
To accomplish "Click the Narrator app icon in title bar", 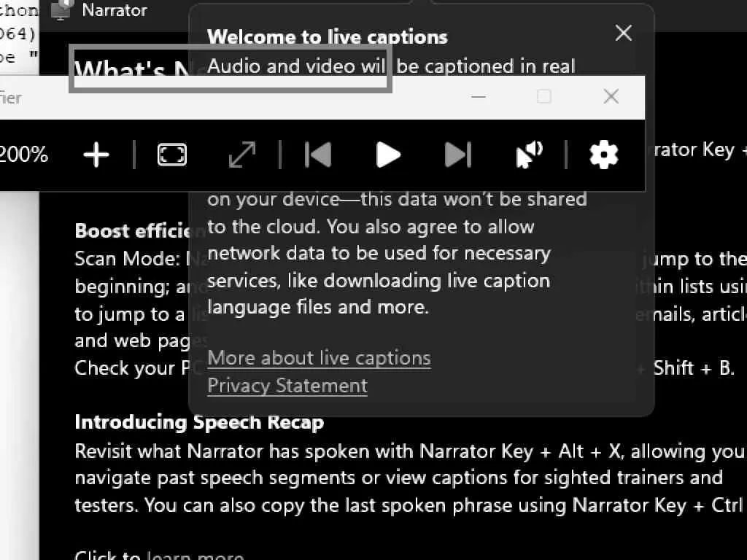I will [63, 9].
